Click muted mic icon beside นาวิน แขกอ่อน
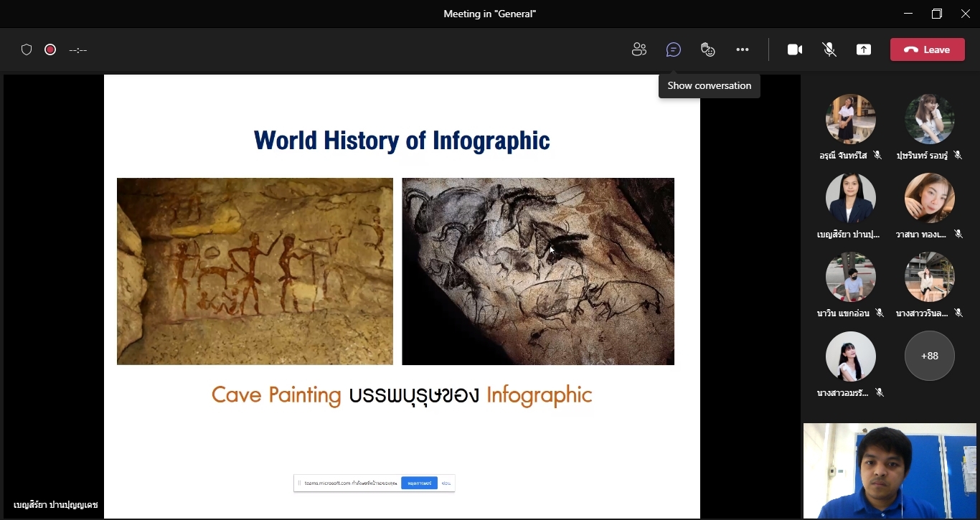Viewport: 980px width, 520px height. [879, 313]
